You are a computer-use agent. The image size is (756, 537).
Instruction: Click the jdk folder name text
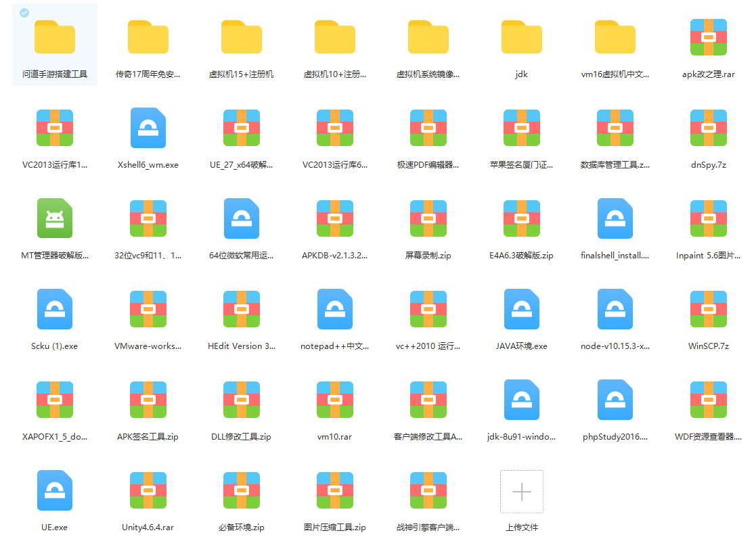click(x=522, y=74)
